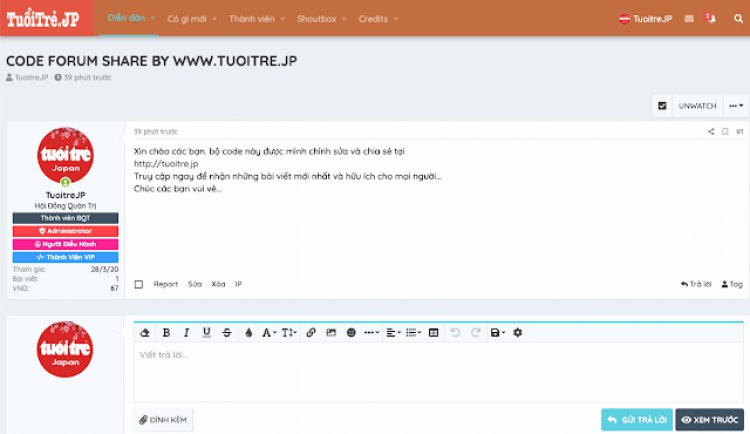Viewport: 750px width, 434px height.
Task: Undo last edit in editor
Action: (x=455, y=333)
